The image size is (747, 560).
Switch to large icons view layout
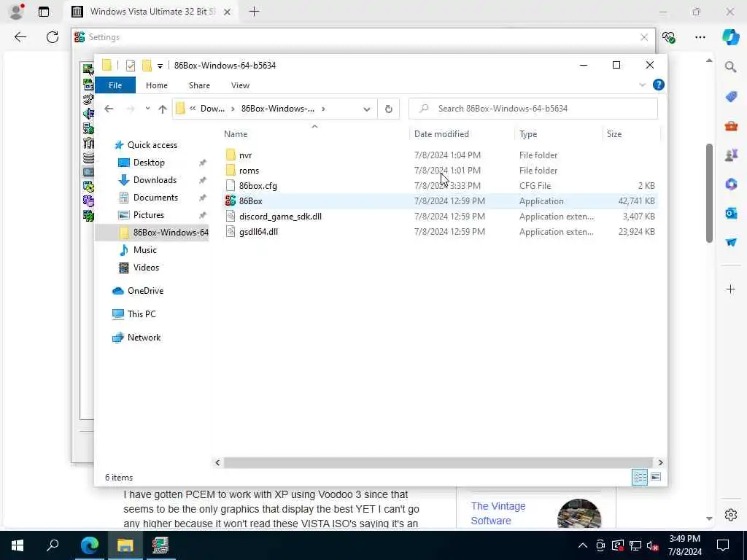click(x=656, y=477)
